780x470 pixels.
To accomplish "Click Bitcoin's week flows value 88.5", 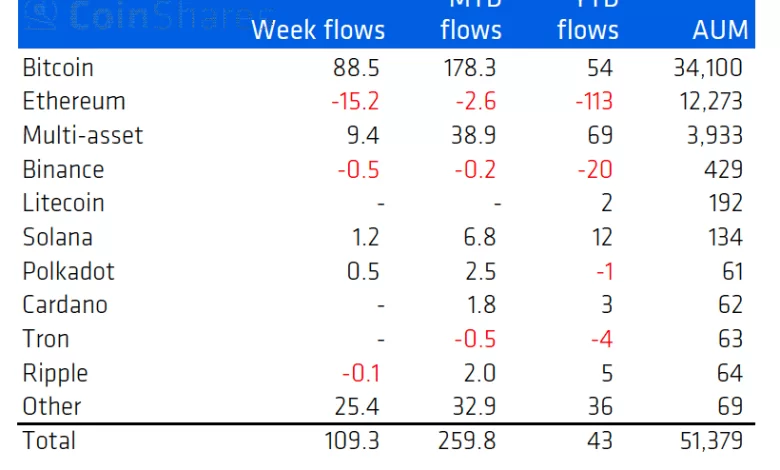I will click(x=355, y=68).
